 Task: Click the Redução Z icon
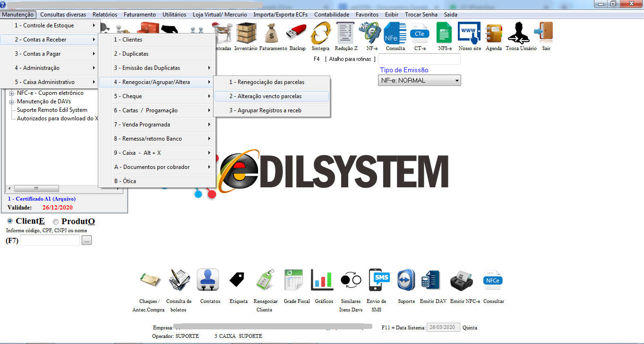[x=346, y=34]
